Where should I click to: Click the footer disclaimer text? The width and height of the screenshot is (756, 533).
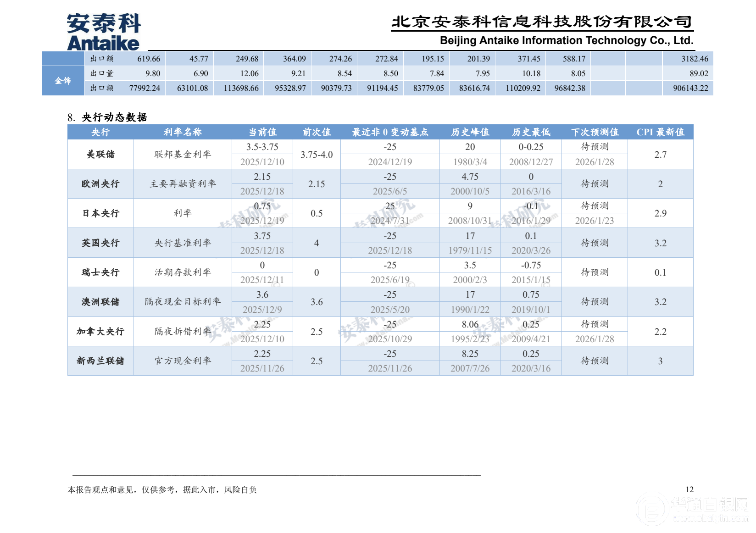tap(162, 490)
